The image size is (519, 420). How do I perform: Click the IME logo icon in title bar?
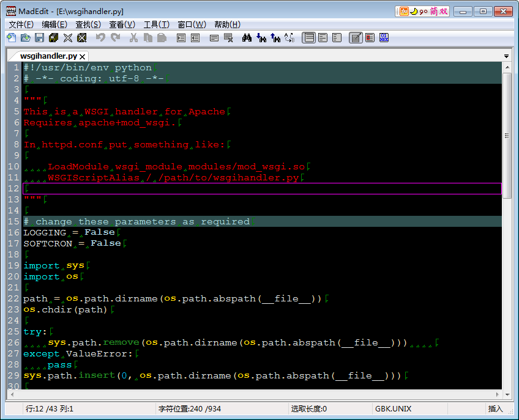click(404, 12)
